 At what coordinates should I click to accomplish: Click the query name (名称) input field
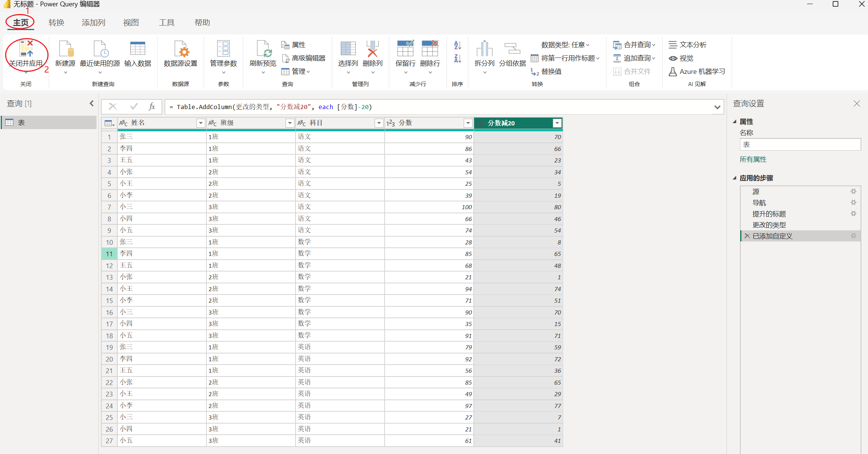click(x=800, y=145)
